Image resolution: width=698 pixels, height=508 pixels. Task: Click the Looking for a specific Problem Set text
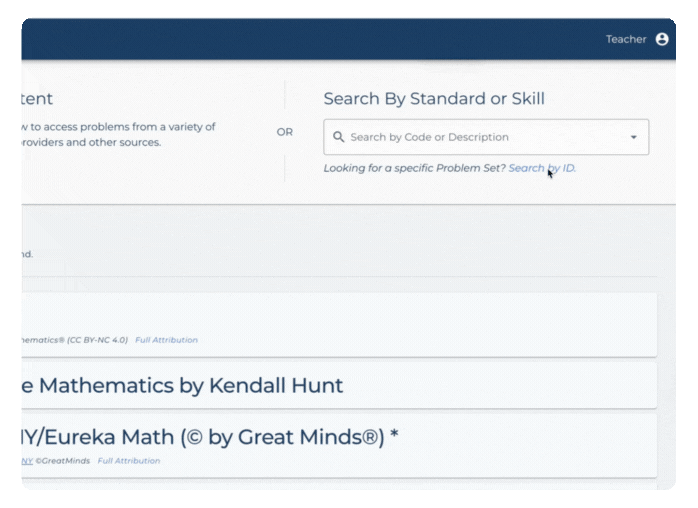[x=414, y=168]
